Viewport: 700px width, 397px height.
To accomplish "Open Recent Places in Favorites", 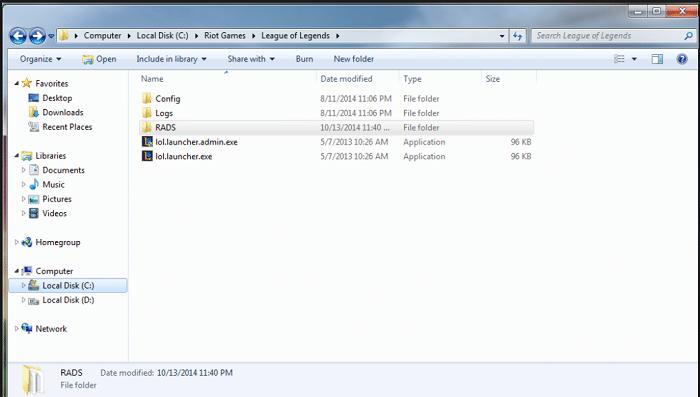I will point(67,127).
